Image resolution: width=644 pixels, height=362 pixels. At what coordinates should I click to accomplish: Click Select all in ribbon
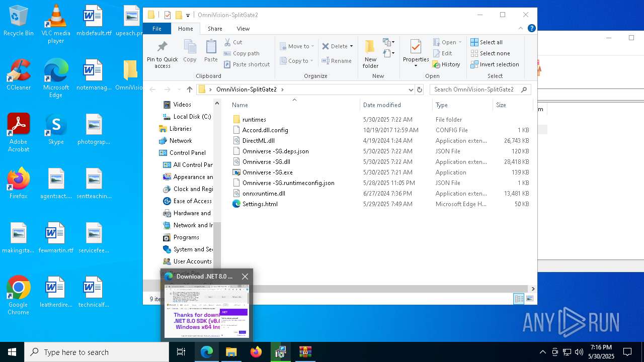(486, 42)
